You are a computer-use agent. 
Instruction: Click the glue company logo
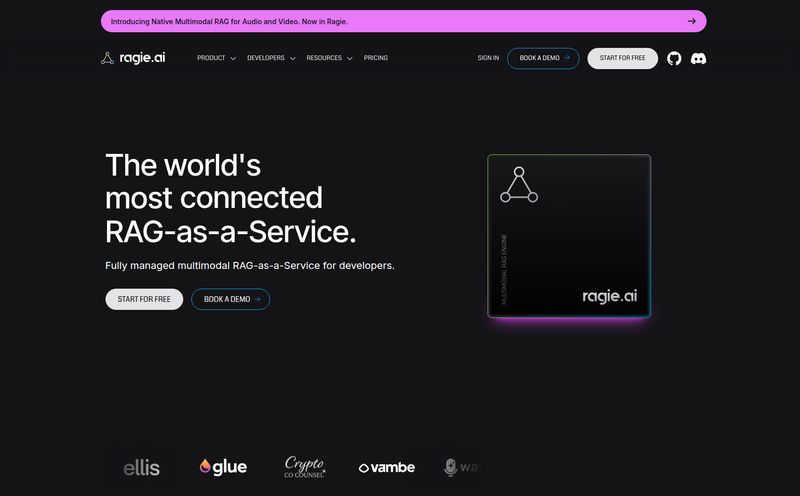point(223,467)
